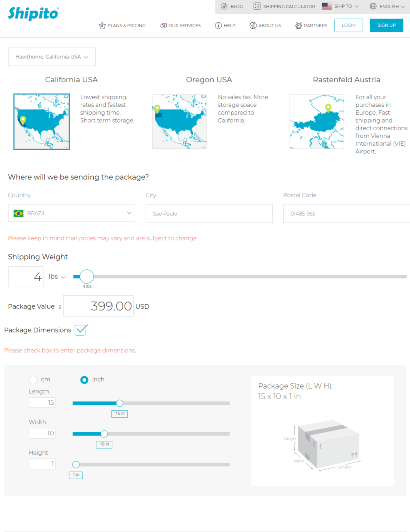Click the Height value input box

click(x=42, y=464)
